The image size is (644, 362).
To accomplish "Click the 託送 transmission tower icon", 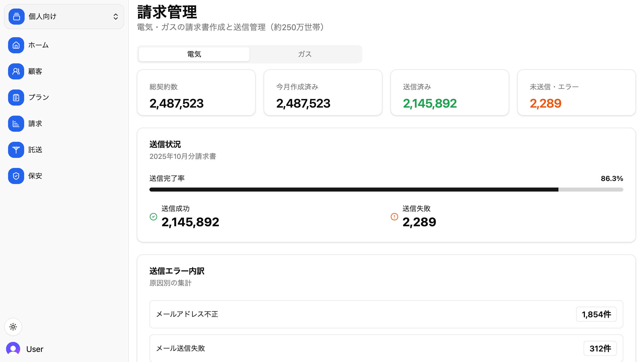I will (16, 150).
